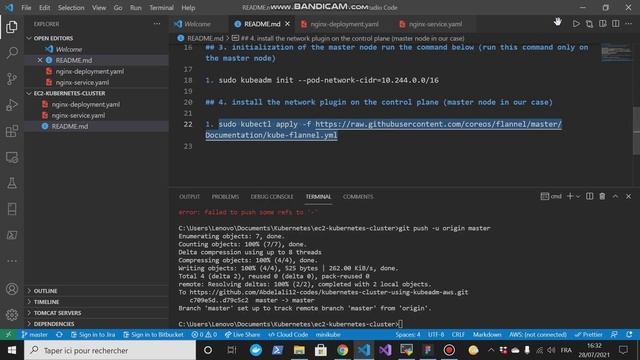Click the Open Changes icon in editor toolbar
This screenshot has width=640, height=360.
(x=589, y=24)
